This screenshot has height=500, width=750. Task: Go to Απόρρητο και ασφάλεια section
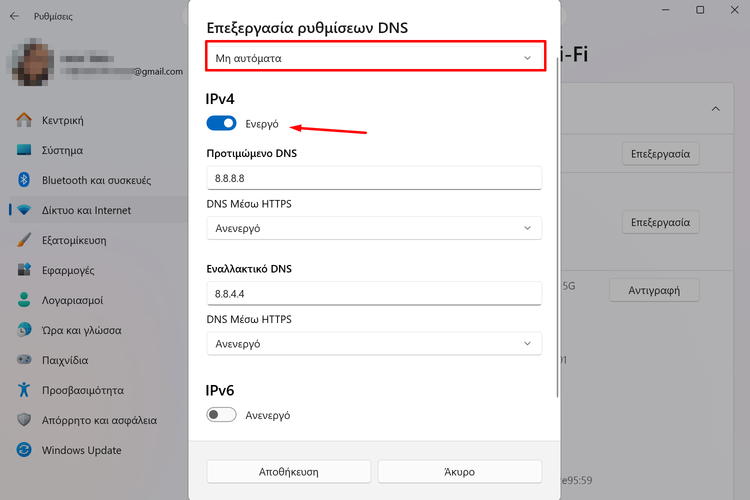pyautogui.click(x=99, y=420)
